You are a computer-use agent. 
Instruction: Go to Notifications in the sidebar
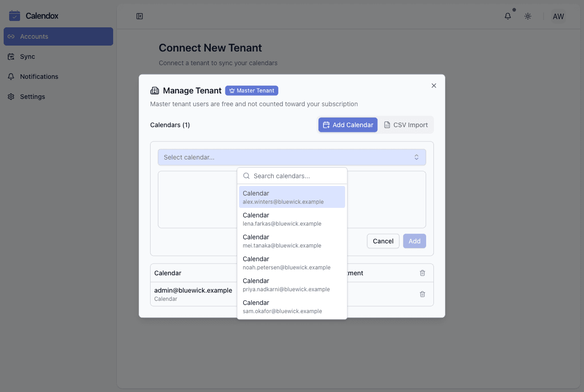58,77
